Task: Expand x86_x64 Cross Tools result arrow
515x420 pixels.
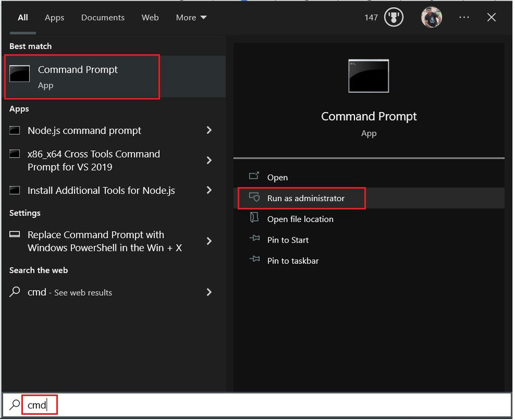Action: [210, 161]
